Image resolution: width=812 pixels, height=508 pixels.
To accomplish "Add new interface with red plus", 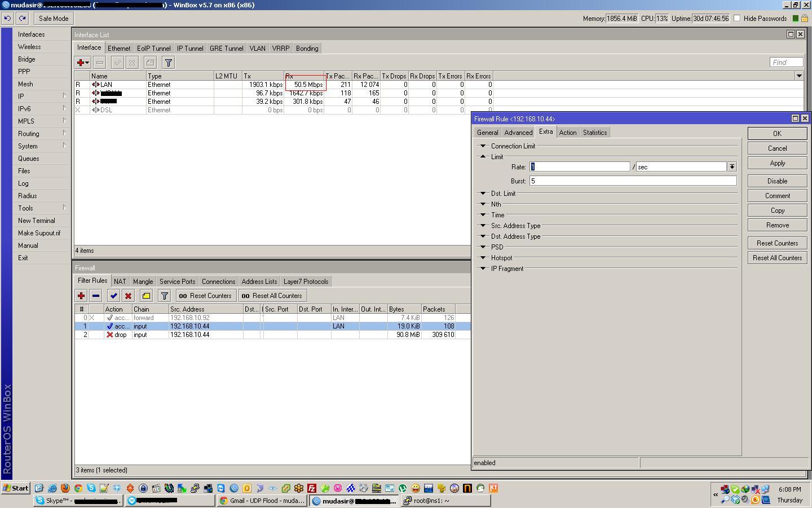I will [83, 63].
